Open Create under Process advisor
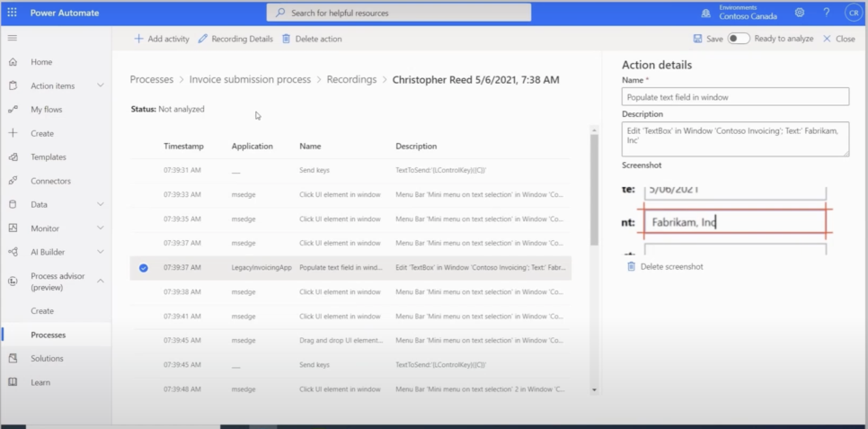This screenshot has height=429, width=868. [x=42, y=311]
